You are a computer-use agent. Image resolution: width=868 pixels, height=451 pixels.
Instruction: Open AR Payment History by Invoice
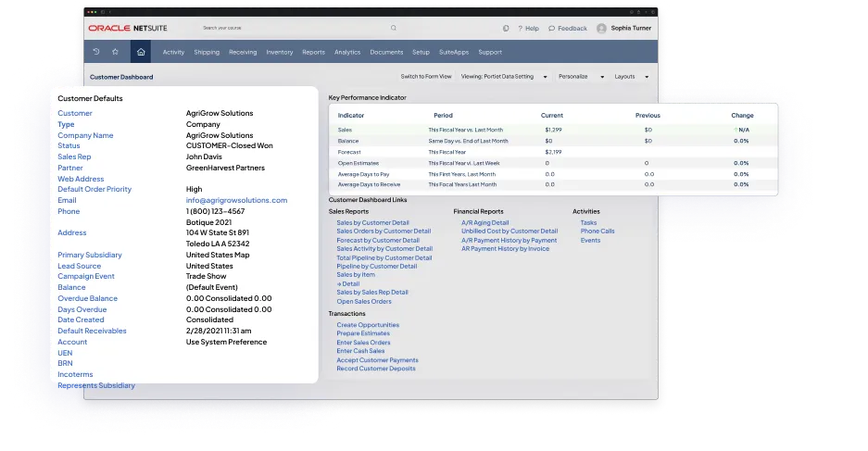[x=506, y=249]
